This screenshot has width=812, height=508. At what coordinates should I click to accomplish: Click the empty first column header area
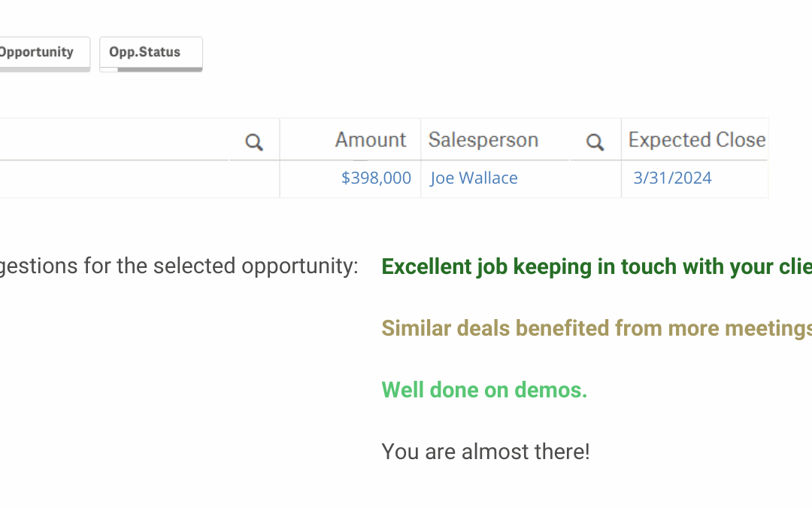click(113, 140)
